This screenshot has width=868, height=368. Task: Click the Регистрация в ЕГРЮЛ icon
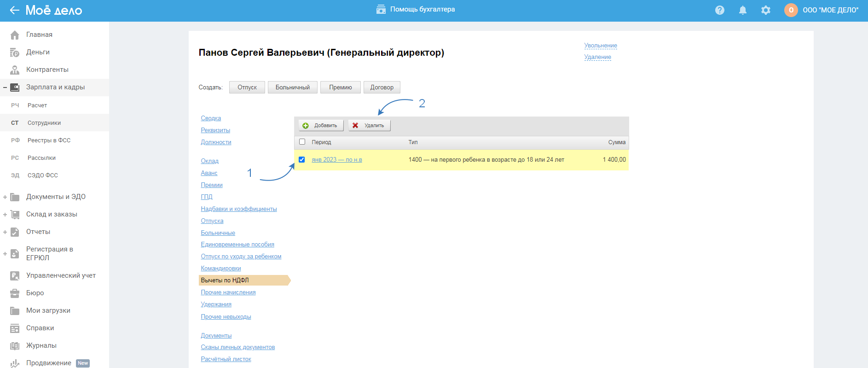tap(15, 253)
